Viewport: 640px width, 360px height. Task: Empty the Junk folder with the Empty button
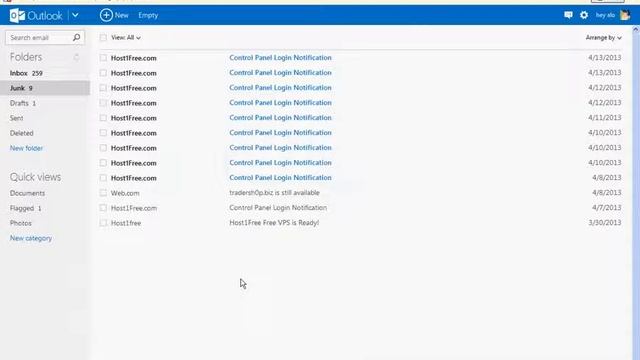pos(148,15)
